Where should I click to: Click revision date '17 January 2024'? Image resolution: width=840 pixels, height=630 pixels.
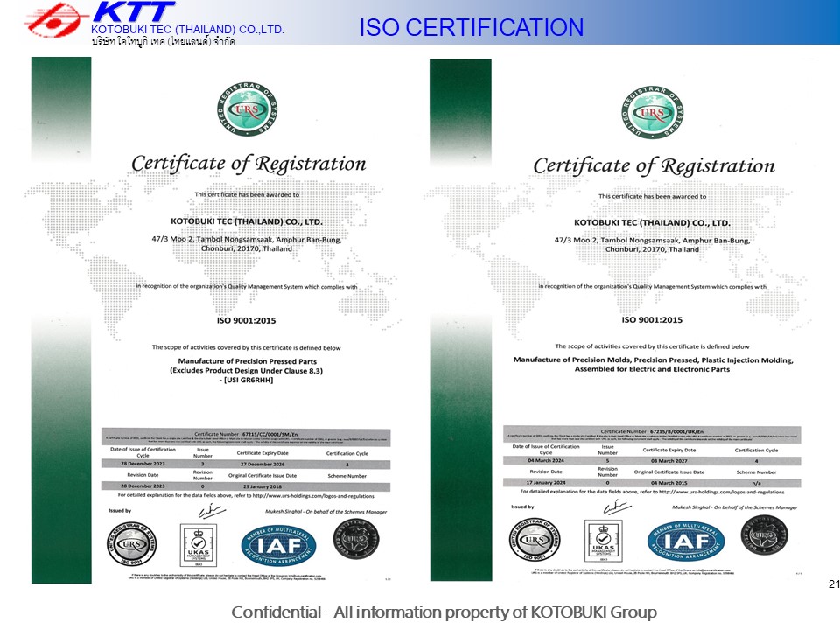pos(546,483)
